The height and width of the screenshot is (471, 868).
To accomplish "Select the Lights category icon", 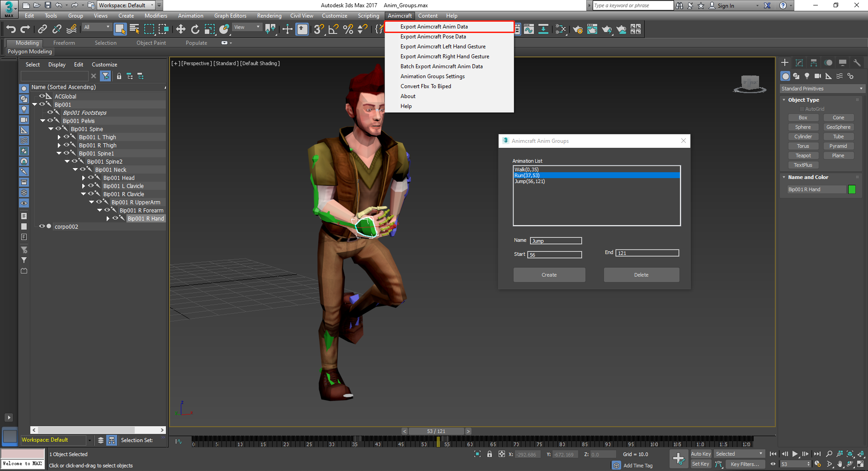I will tap(807, 76).
